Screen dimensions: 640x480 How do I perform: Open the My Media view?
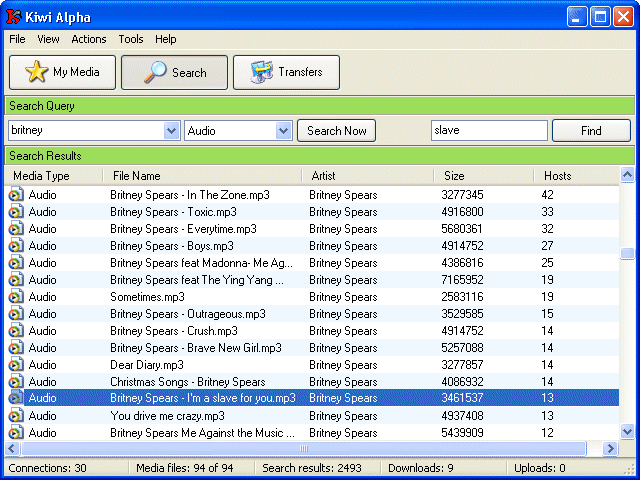pyautogui.click(x=62, y=72)
